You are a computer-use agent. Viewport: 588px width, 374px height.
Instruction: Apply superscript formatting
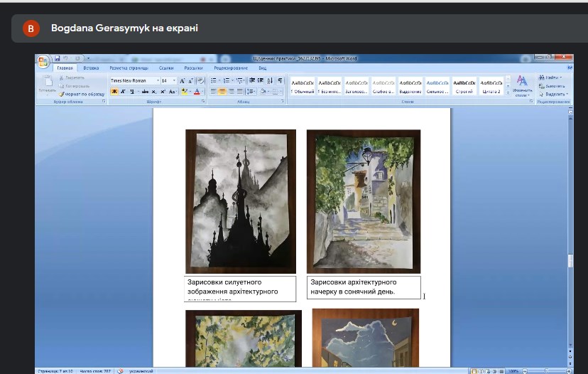pyautogui.click(x=163, y=91)
